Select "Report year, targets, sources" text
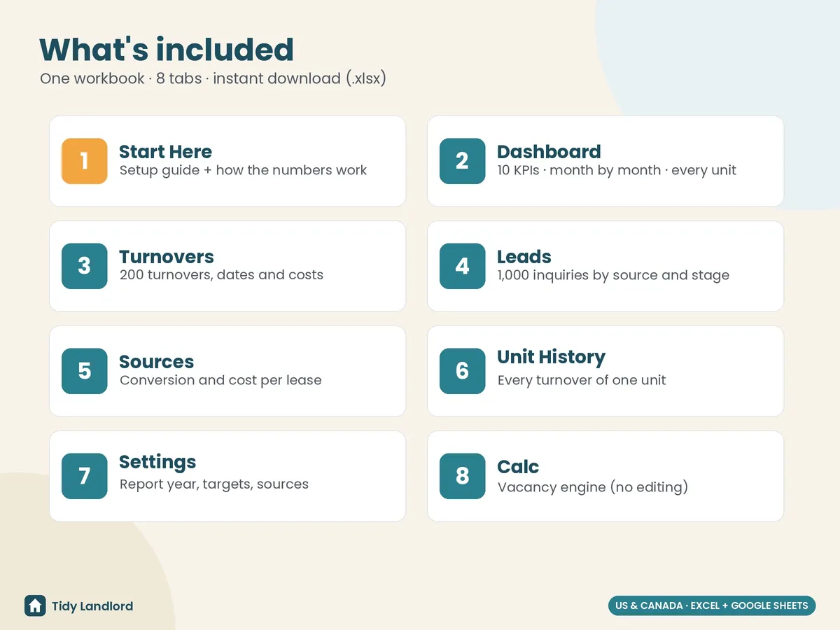The height and width of the screenshot is (630, 840). coord(214,484)
